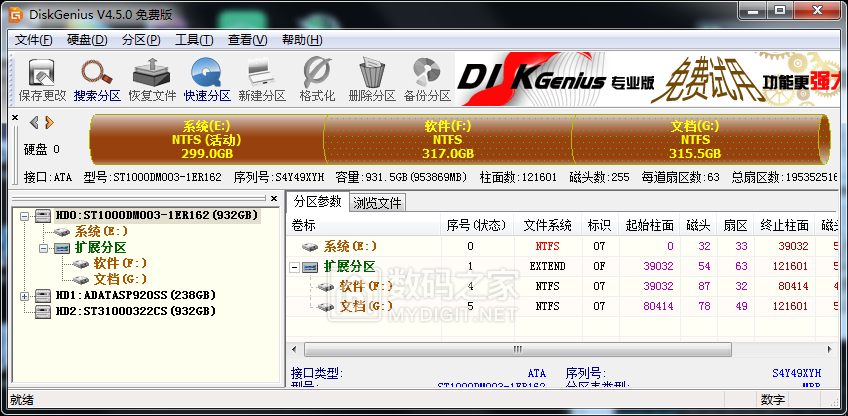Close the disk tree pane using its x

pyautogui.click(x=274, y=199)
